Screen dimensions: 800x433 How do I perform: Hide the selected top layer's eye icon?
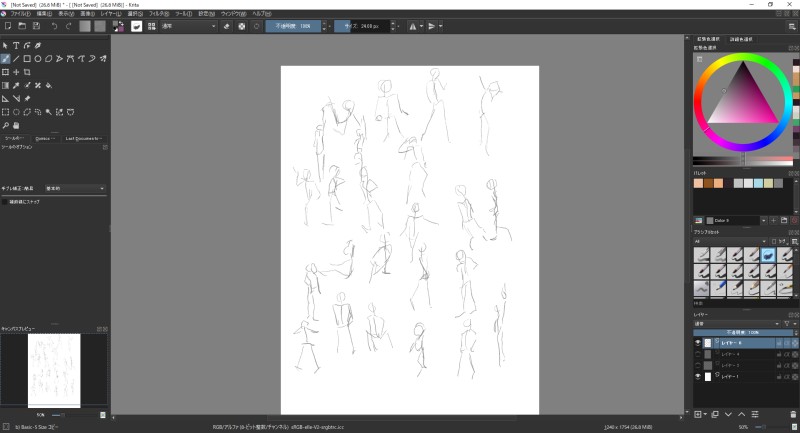point(698,343)
